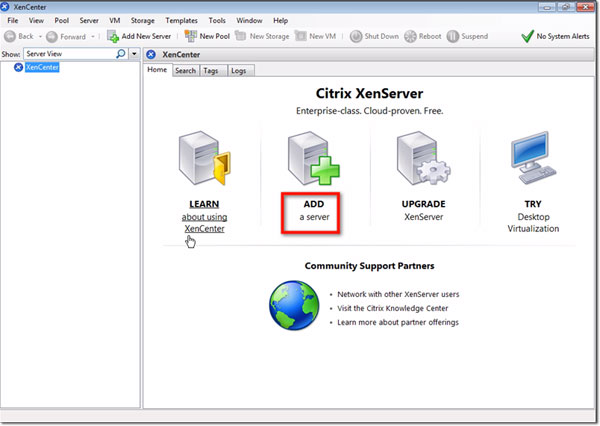Click the Community Support globe icon
This screenshot has height=426, width=600.
(294, 305)
